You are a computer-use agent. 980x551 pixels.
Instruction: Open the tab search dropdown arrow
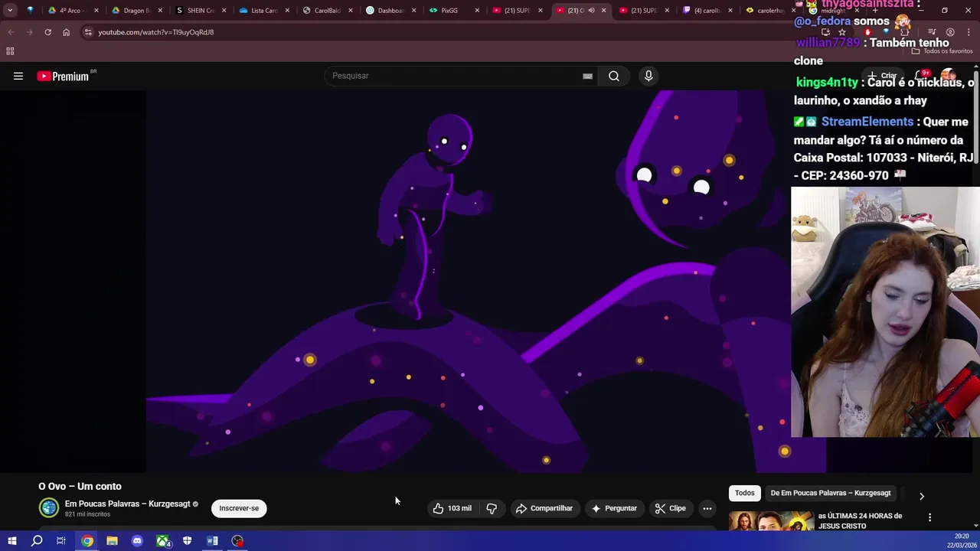pyautogui.click(x=10, y=11)
